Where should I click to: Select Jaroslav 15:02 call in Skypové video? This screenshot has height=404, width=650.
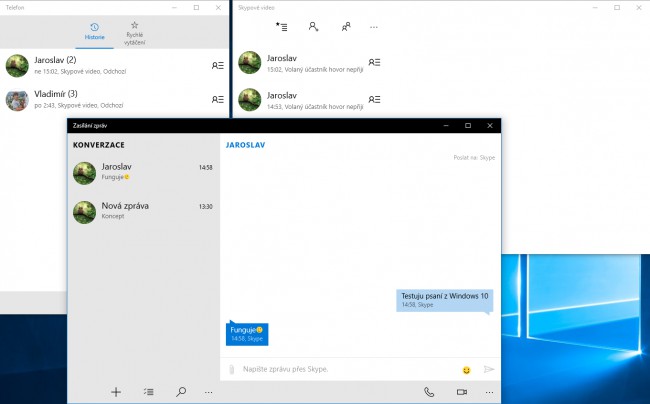310,63
